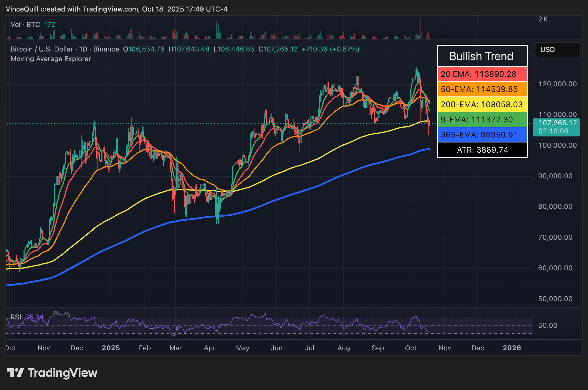This screenshot has height=390, width=588.
Task: Open the 1D timeframe selector
Action: click(83, 49)
